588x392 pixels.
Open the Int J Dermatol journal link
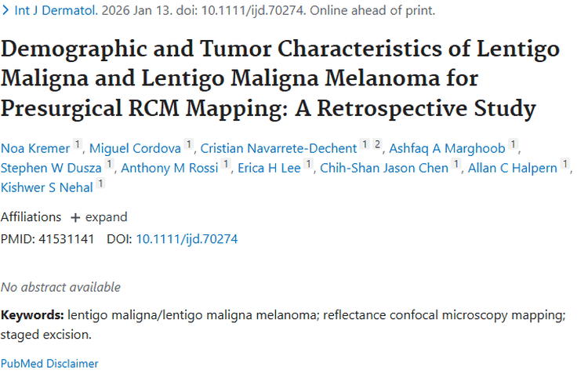[x=49, y=11]
